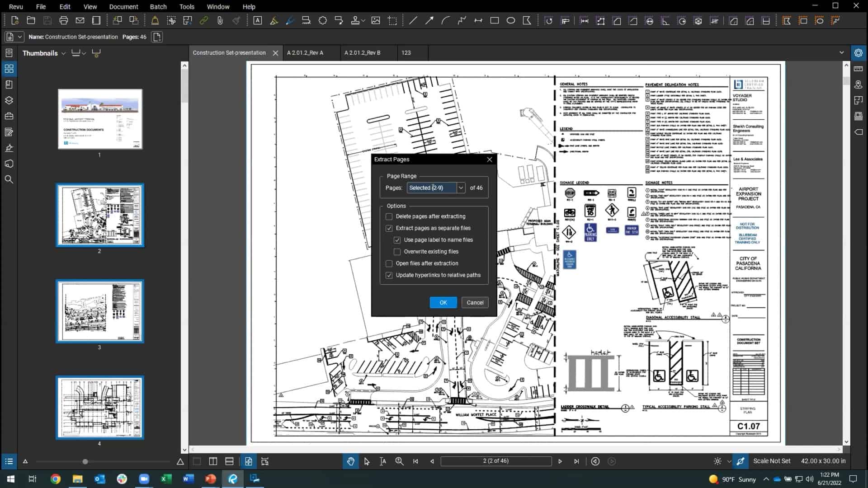
Task: Enable Open files after extraction
Action: 389,263
